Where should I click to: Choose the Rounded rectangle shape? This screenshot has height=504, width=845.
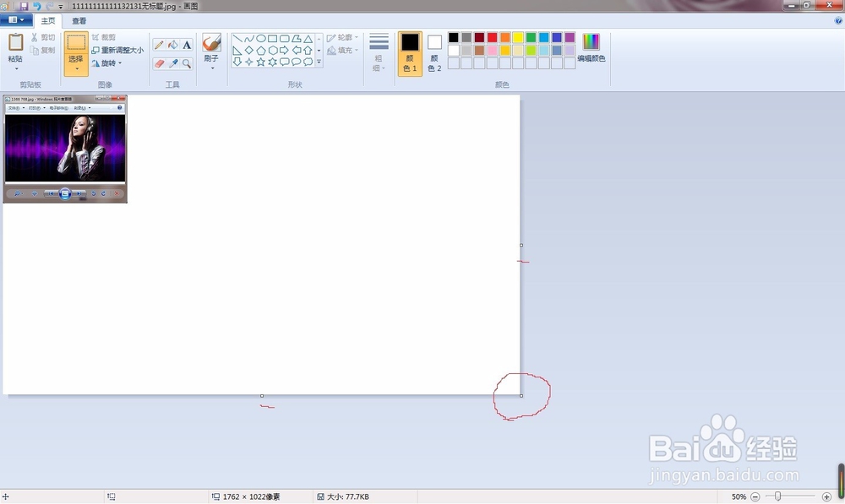(x=285, y=39)
